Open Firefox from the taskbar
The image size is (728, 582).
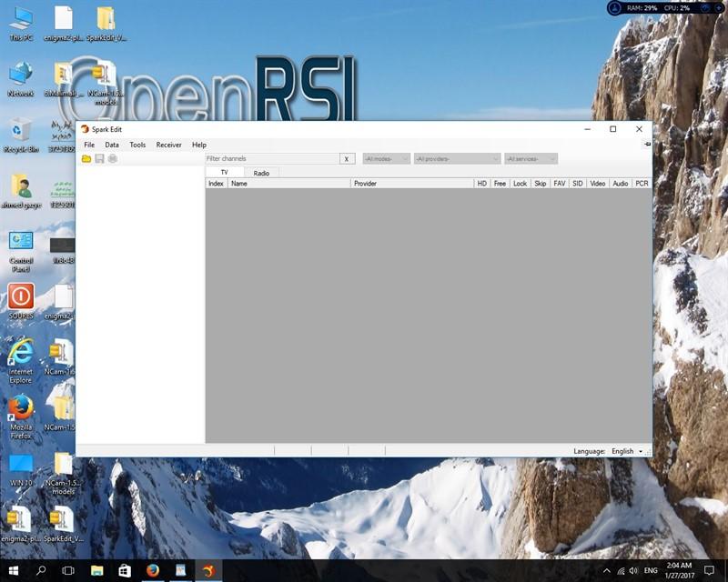click(153, 570)
